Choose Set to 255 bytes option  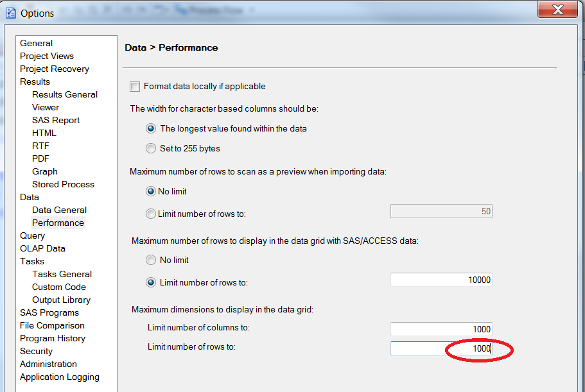click(x=151, y=148)
